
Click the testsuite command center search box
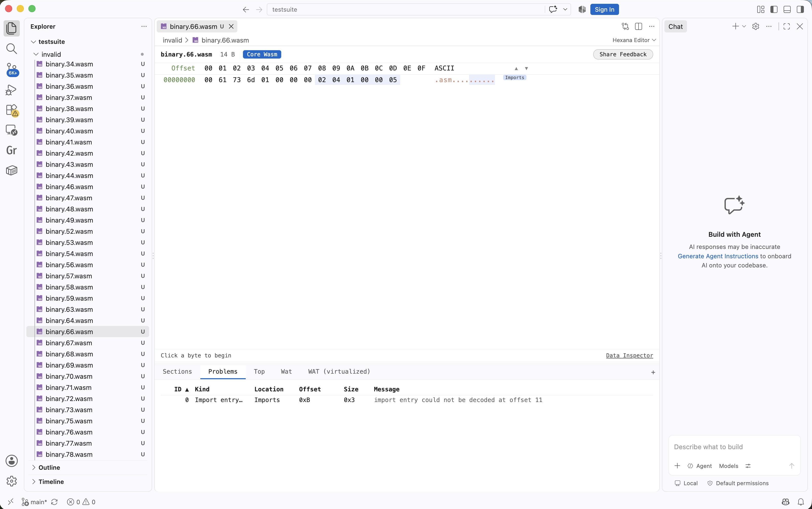(406, 9)
